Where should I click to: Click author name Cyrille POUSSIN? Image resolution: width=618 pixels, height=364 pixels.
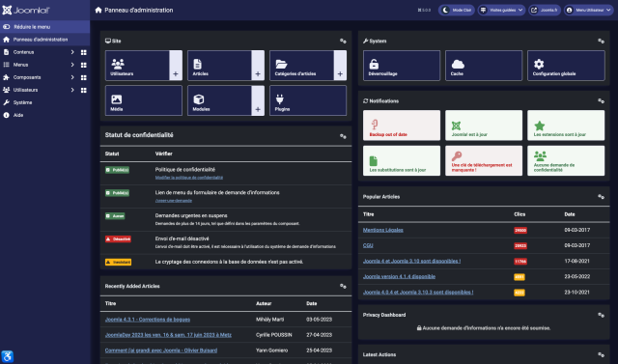click(274, 335)
